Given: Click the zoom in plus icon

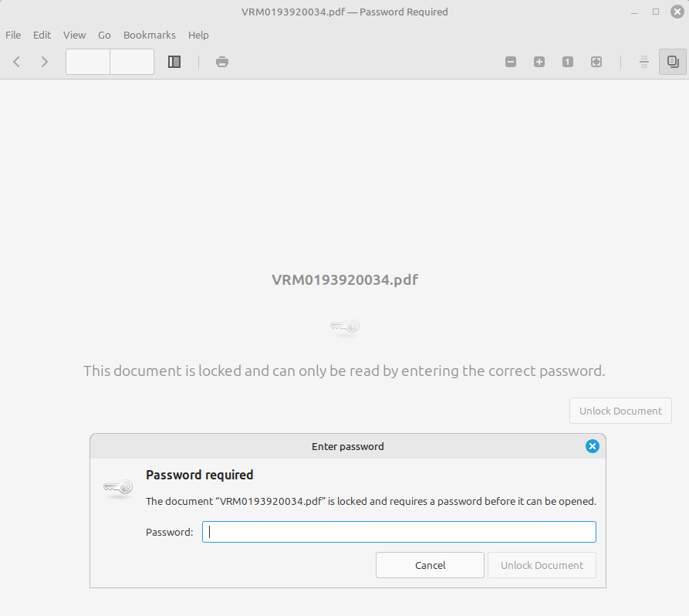Looking at the screenshot, I should click(x=539, y=62).
